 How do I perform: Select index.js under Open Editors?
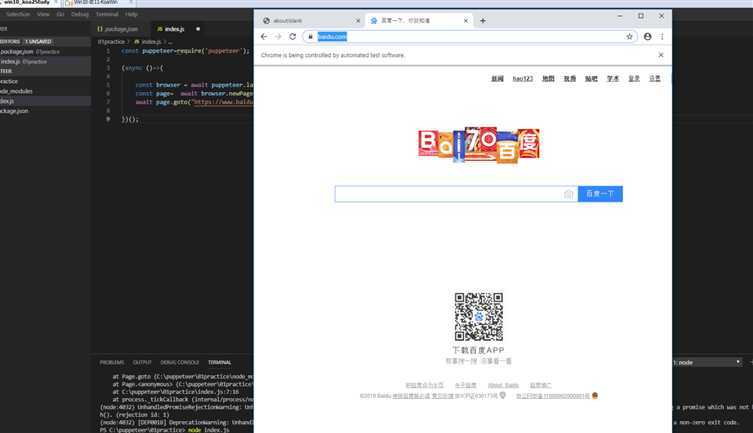[45, 61]
